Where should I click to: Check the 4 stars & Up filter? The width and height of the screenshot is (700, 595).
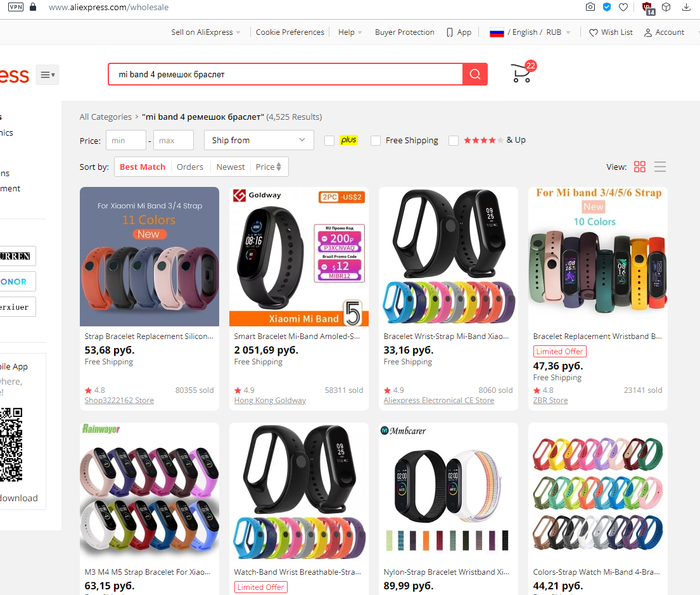click(454, 141)
